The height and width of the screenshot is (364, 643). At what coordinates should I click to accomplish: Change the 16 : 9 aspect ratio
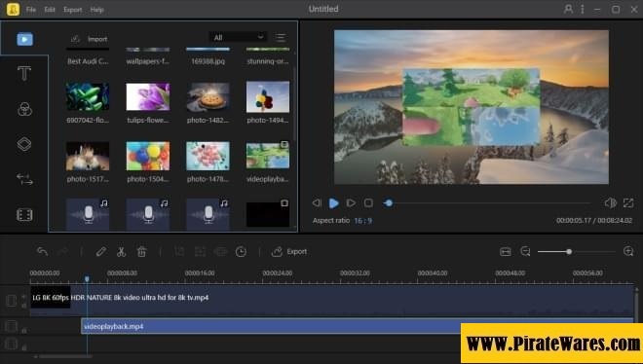click(x=363, y=221)
